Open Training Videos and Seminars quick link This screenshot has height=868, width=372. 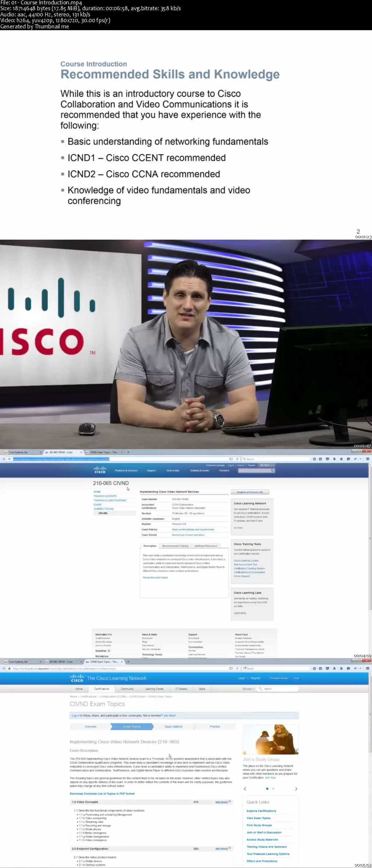pos(267,847)
